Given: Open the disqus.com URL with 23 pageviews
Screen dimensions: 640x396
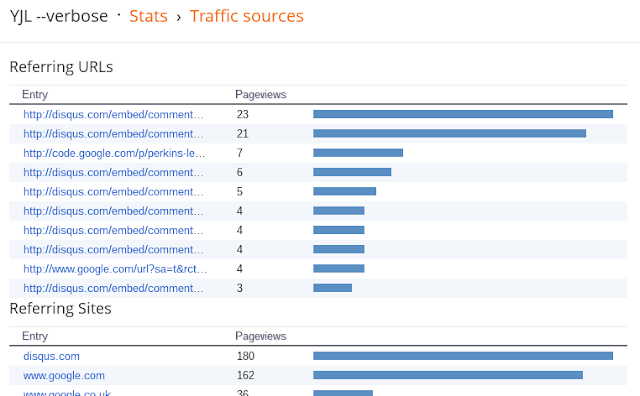Looking at the screenshot, I should click(113, 114).
